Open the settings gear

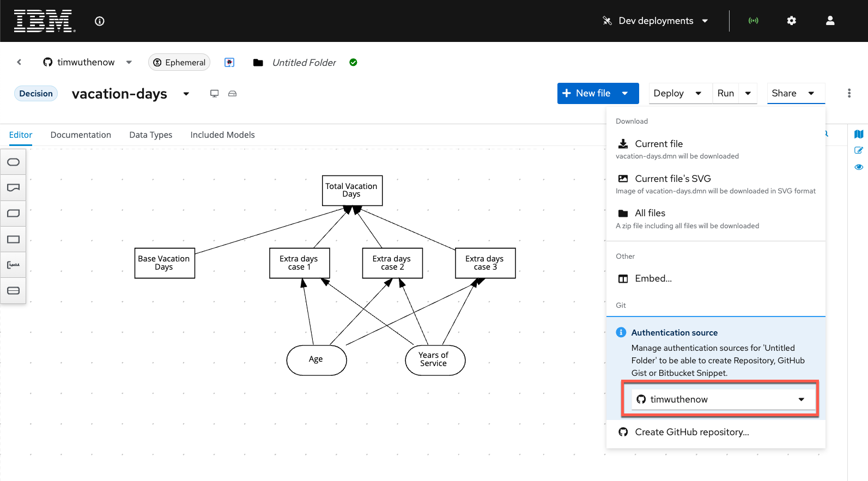792,21
